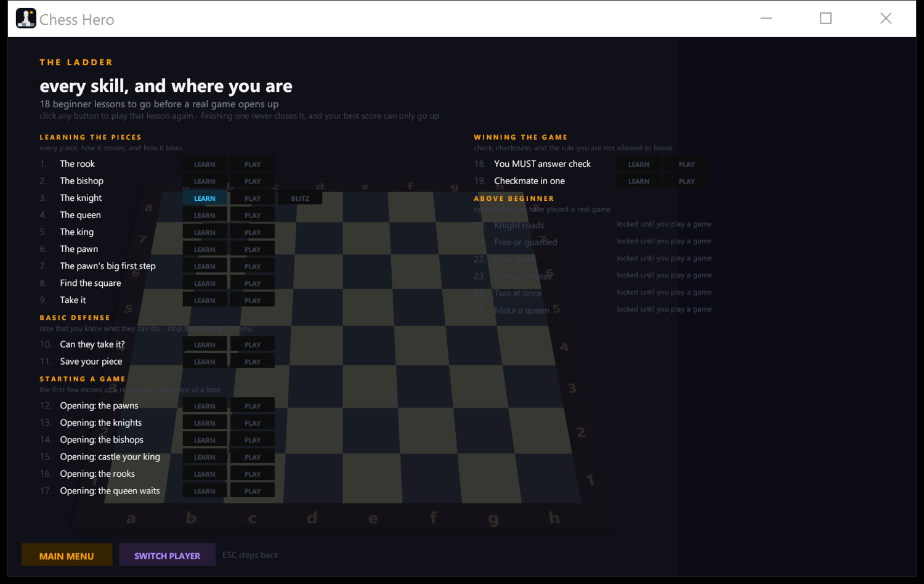Select 'The knight' lesson name
Screen dimensions: 924x584
click(x=81, y=198)
